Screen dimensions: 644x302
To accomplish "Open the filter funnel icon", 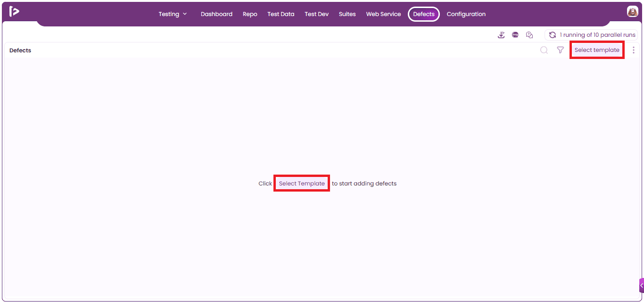I will click(x=560, y=50).
